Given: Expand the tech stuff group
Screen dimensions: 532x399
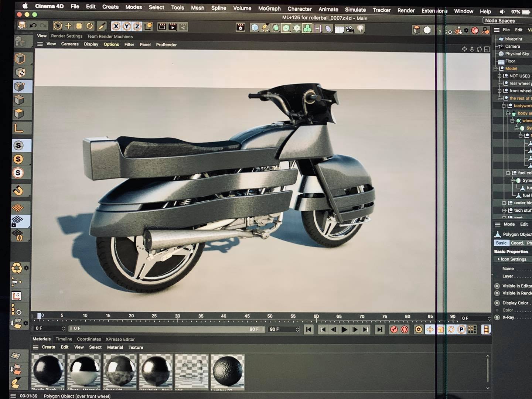Looking at the screenshot, I should [x=504, y=210].
